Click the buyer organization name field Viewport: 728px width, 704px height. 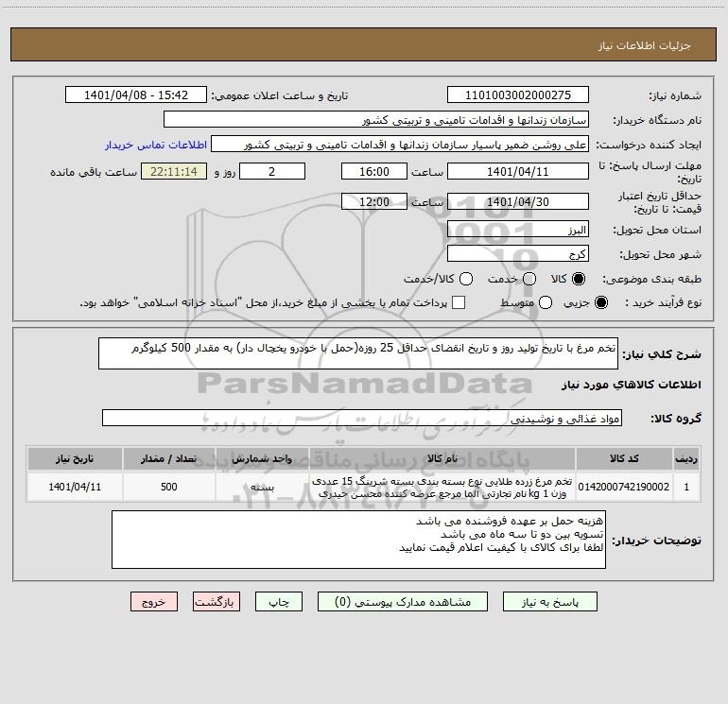(376, 120)
